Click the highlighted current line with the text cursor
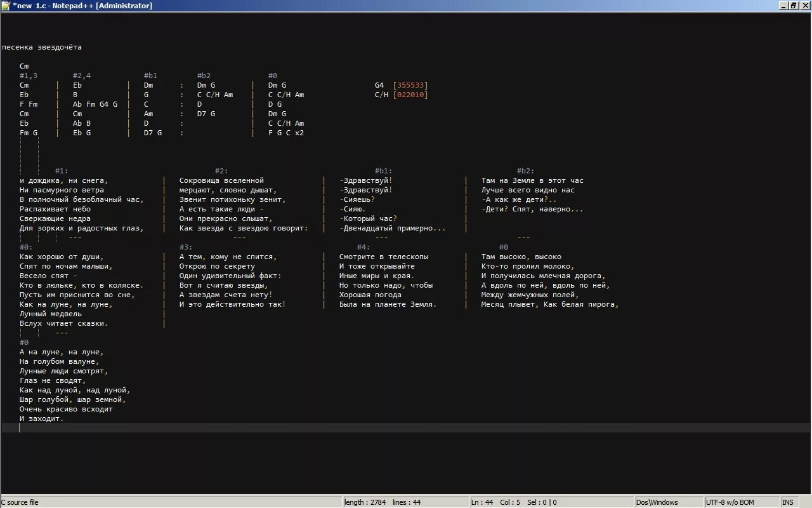 pos(406,428)
